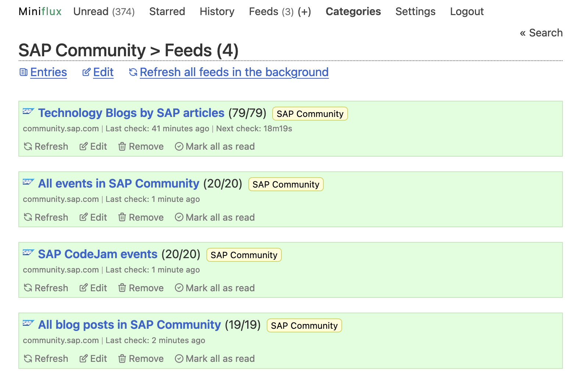Click the Miniflux logo link
582x392 pixels.
[x=40, y=11]
